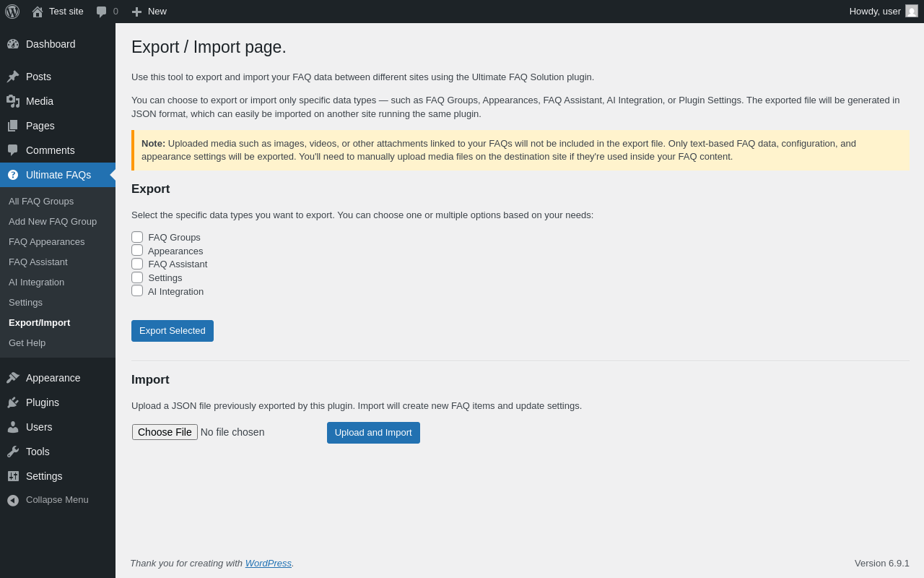Click the WordPress logo icon

[x=12, y=12]
